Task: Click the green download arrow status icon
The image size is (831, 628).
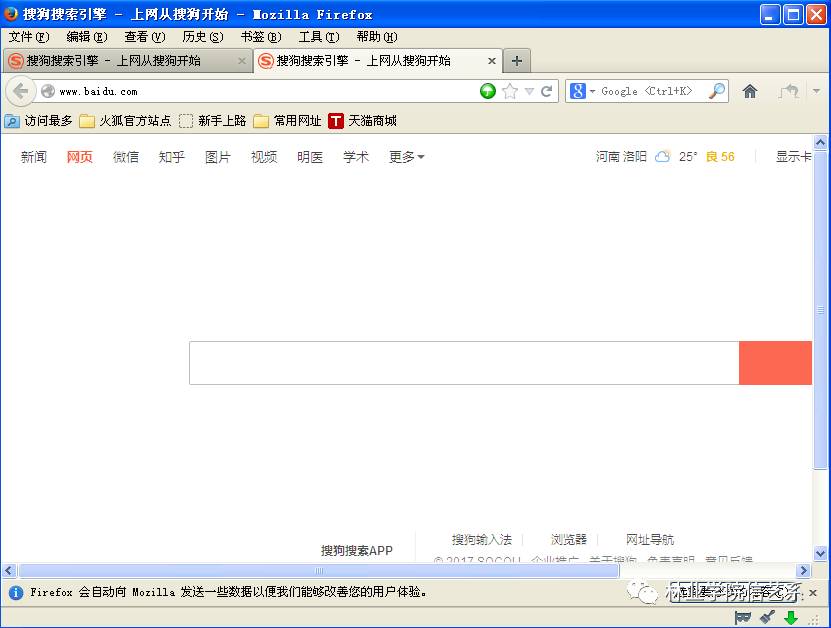Action: click(791, 618)
